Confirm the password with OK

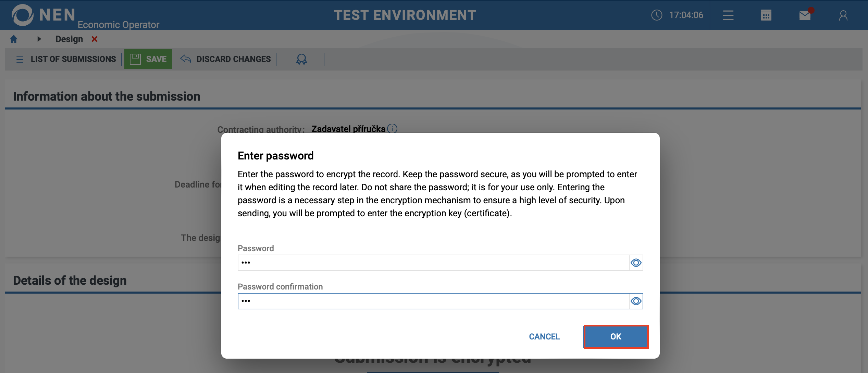click(x=616, y=337)
